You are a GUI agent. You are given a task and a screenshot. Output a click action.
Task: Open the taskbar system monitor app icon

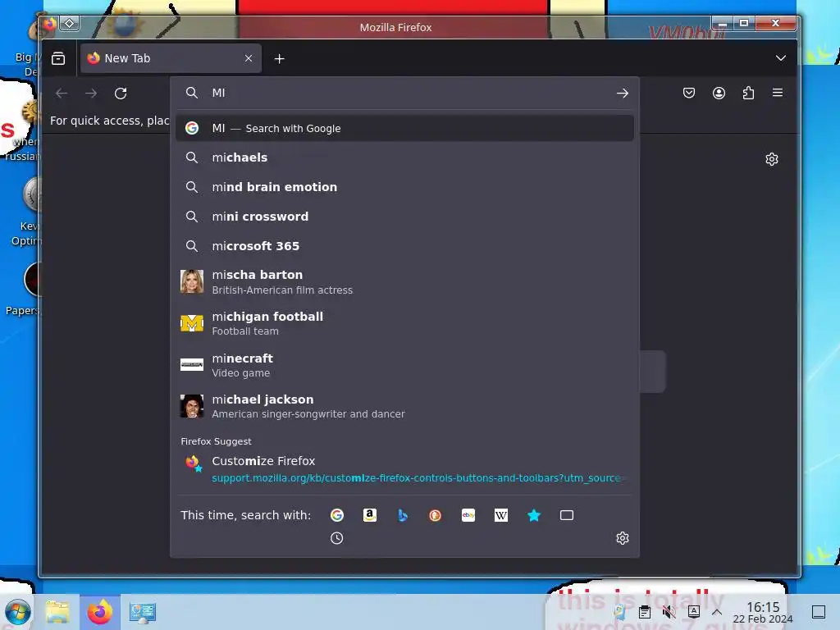pos(143,612)
